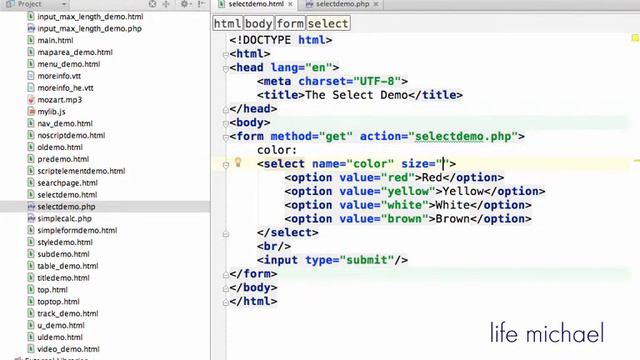Select u_demo.html in project tree
Image resolution: width=640 pixels, height=360 pixels.
[61, 325]
